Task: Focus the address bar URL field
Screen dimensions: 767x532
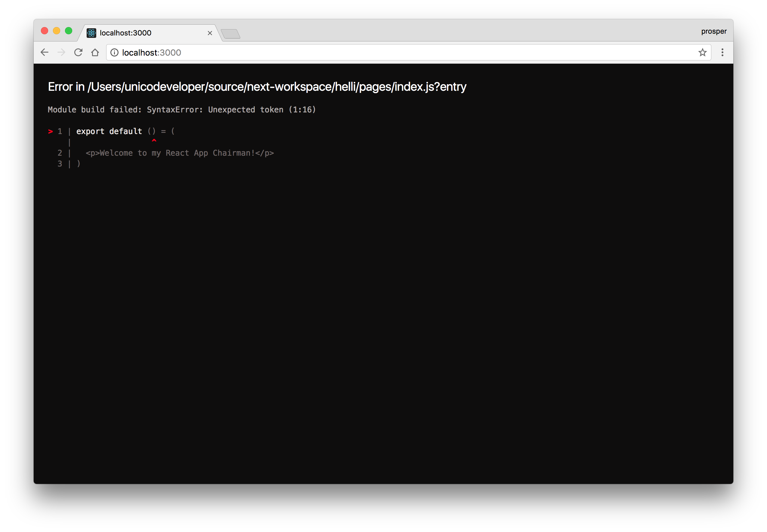Action: pos(400,53)
